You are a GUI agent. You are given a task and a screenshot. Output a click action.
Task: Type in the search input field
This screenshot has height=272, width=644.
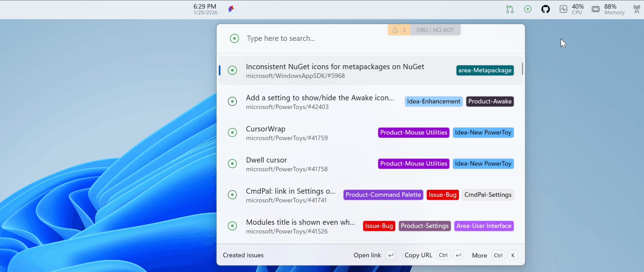(315, 38)
